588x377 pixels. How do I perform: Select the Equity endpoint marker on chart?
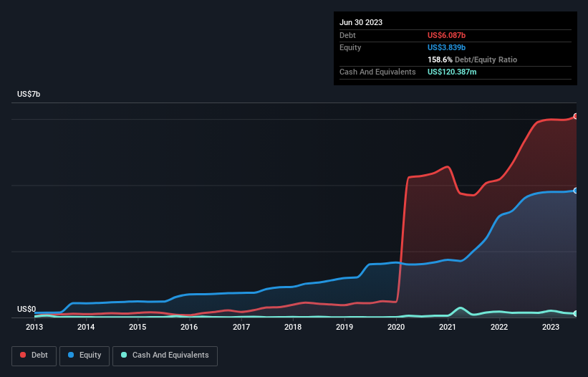pyautogui.click(x=576, y=191)
